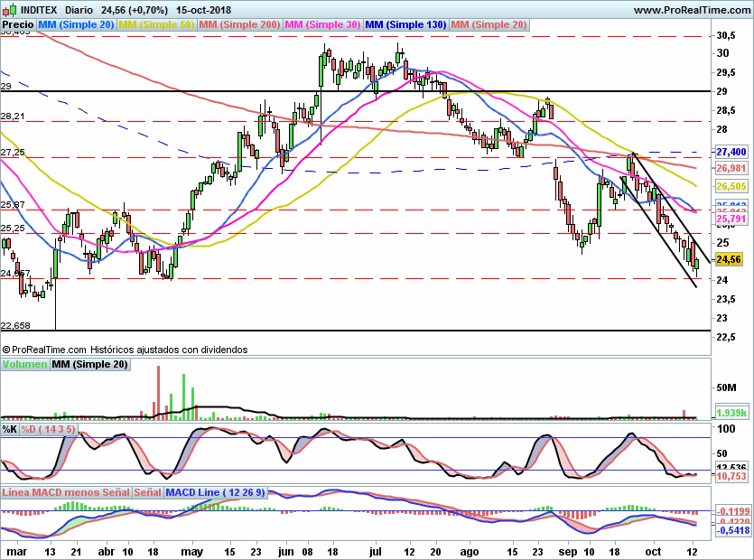This screenshot has height=560, width=754.
Task: Select the MM (Simple 130) legend label
Action: (405, 24)
